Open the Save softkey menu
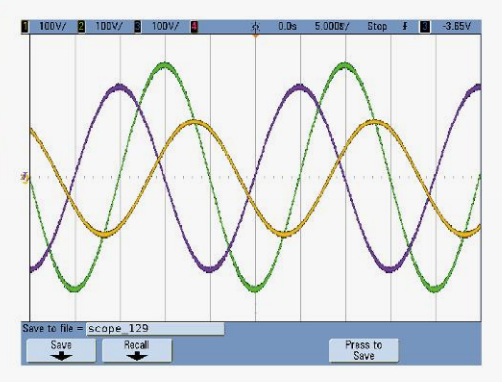 coord(61,350)
